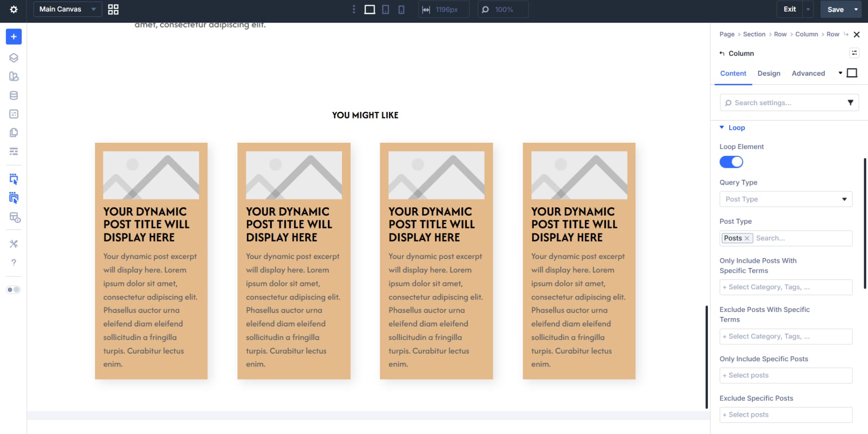Viewport: 868px width, 434px height.
Task: Disable the Loop Element toggle
Action: click(731, 162)
